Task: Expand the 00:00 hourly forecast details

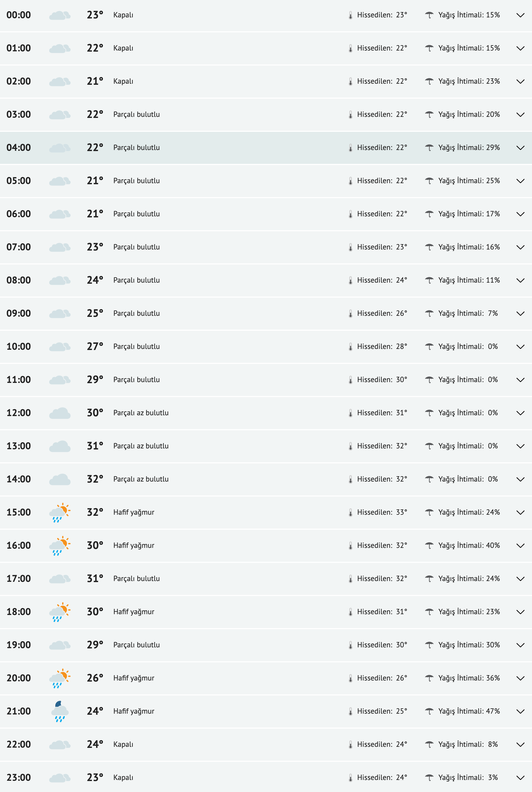Action: pyautogui.click(x=520, y=15)
